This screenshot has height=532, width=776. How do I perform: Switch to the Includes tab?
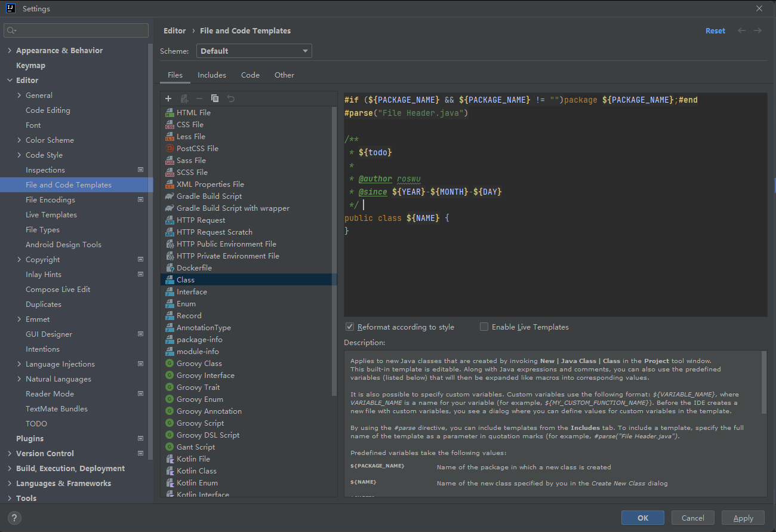[x=212, y=75]
